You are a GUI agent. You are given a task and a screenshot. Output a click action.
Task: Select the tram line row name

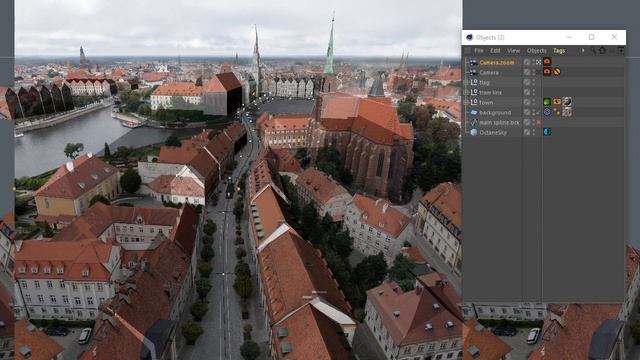491,93
